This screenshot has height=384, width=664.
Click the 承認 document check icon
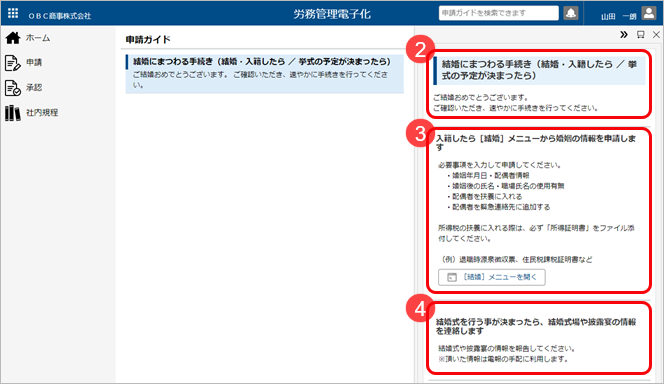[x=12, y=88]
